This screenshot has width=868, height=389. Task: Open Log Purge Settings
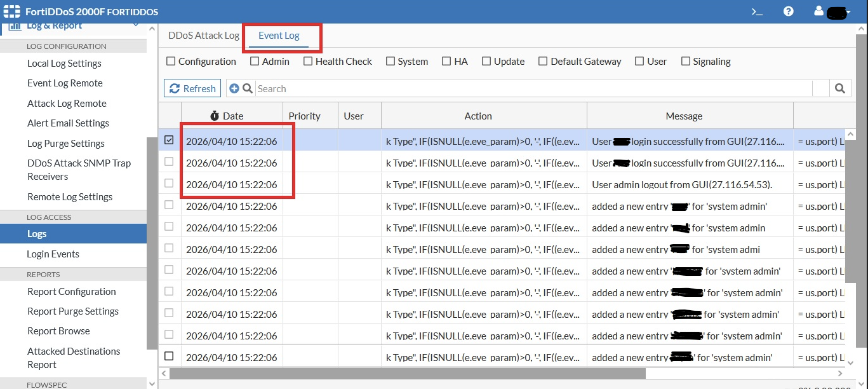pos(66,143)
